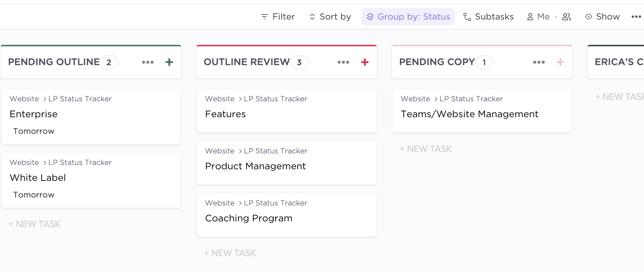Open Pending Outline column options ellipsis
Viewport: 644px width, 272px height.
point(148,62)
